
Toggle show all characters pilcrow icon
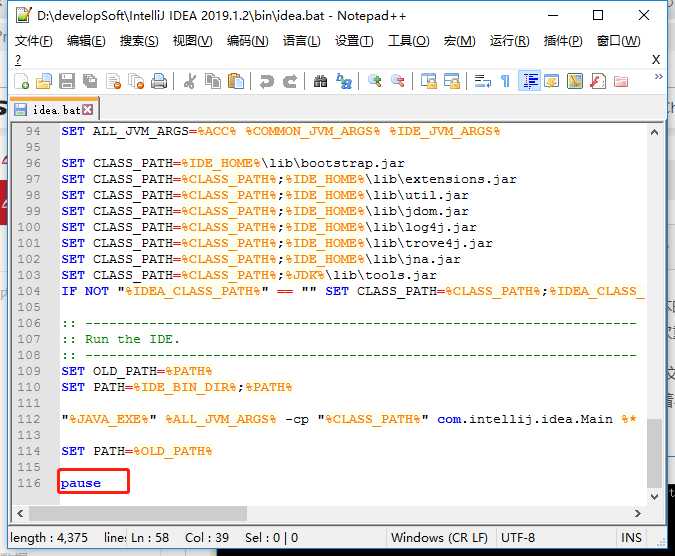[505, 81]
